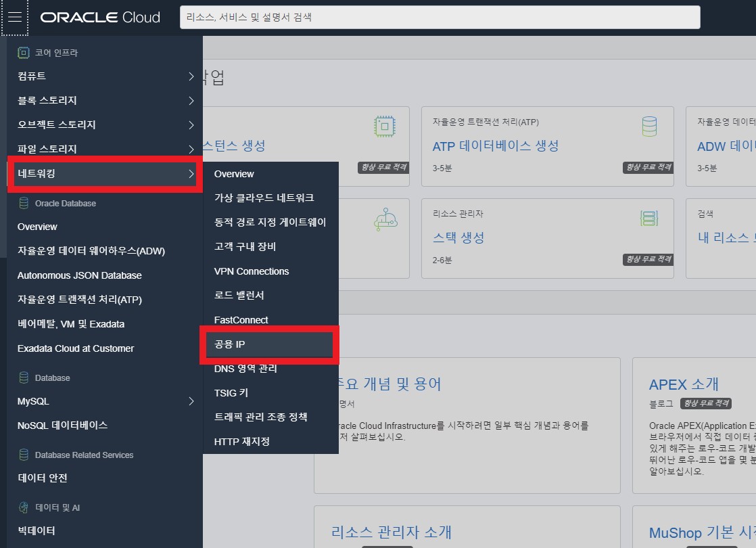The image size is (756, 548).
Task: Select 공용 IP submenu entry
Action: [x=270, y=344]
